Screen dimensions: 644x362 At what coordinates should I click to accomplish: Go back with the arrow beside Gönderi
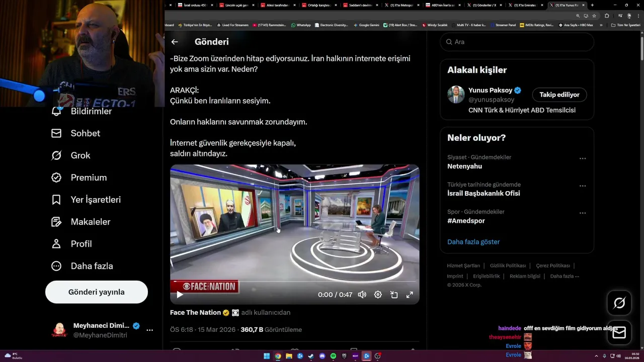click(x=175, y=42)
